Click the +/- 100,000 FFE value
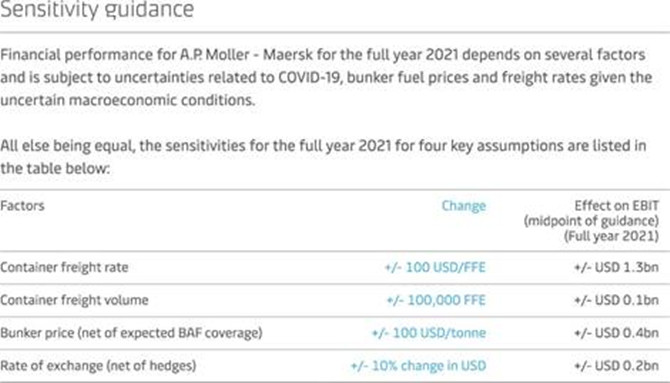Viewport: 670px width, 383px height. [436, 300]
